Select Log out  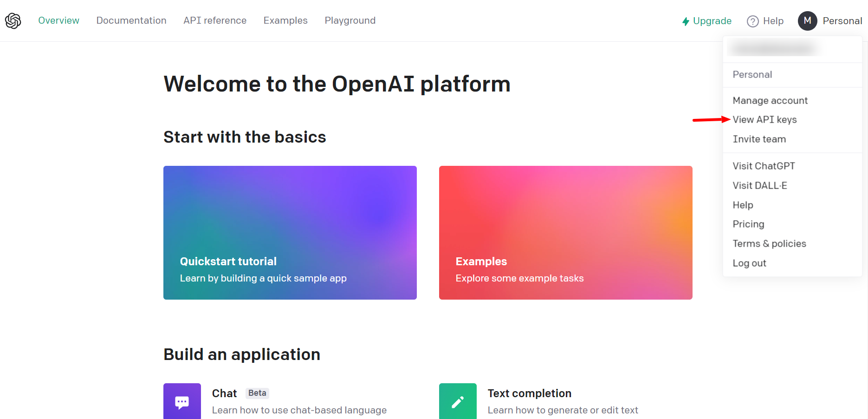[x=749, y=263]
